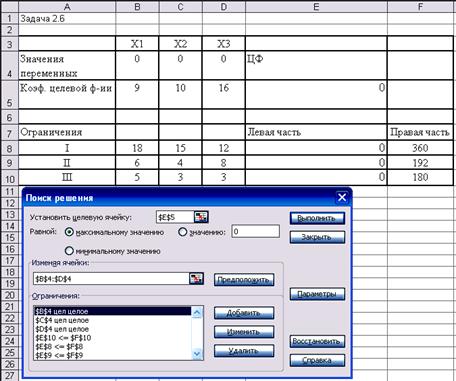
Task: Select constraint $E$9 <= $F$9
Action: tap(113, 355)
